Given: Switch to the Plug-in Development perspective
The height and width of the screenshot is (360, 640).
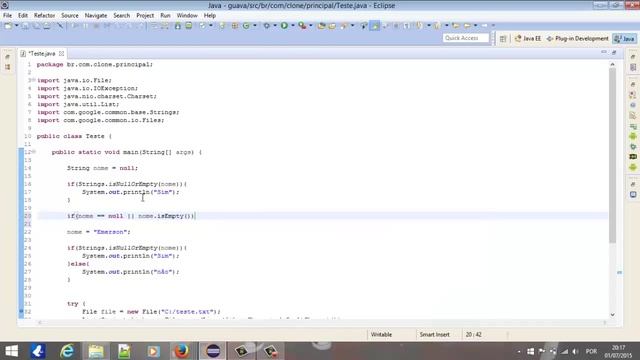Looking at the screenshot, I should 577,38.
